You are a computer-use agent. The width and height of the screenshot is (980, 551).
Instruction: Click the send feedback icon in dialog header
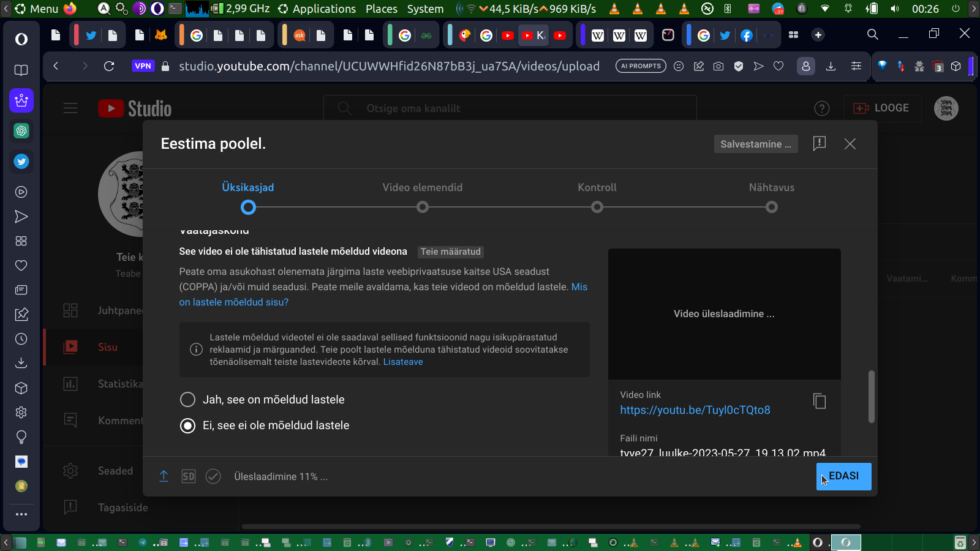[819, 144]
